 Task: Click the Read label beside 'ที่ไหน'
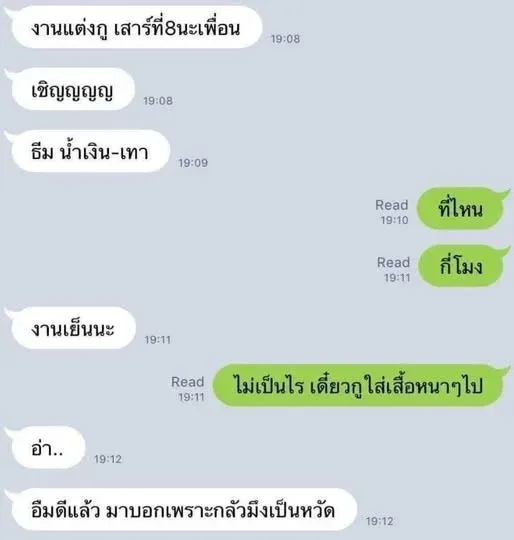click(x=392, y=205)
